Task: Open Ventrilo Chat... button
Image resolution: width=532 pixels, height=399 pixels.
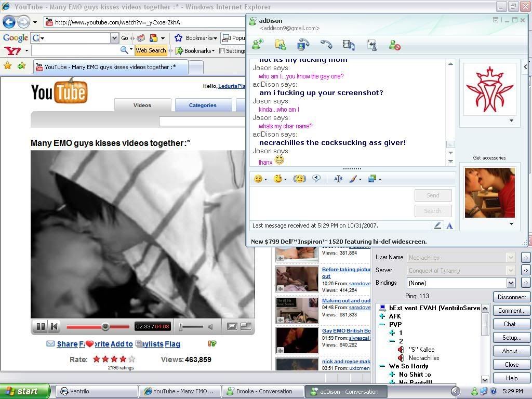Action: (x=512, y=324)
